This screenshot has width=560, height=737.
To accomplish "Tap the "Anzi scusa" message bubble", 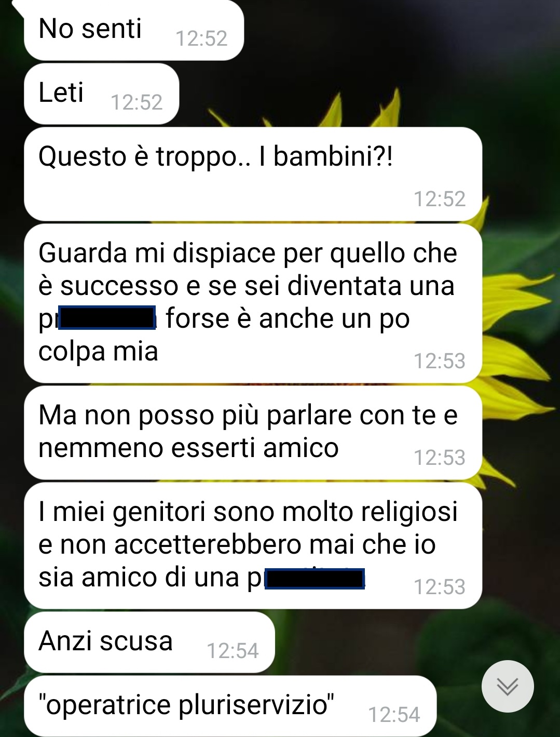I will tap(149, 642).
